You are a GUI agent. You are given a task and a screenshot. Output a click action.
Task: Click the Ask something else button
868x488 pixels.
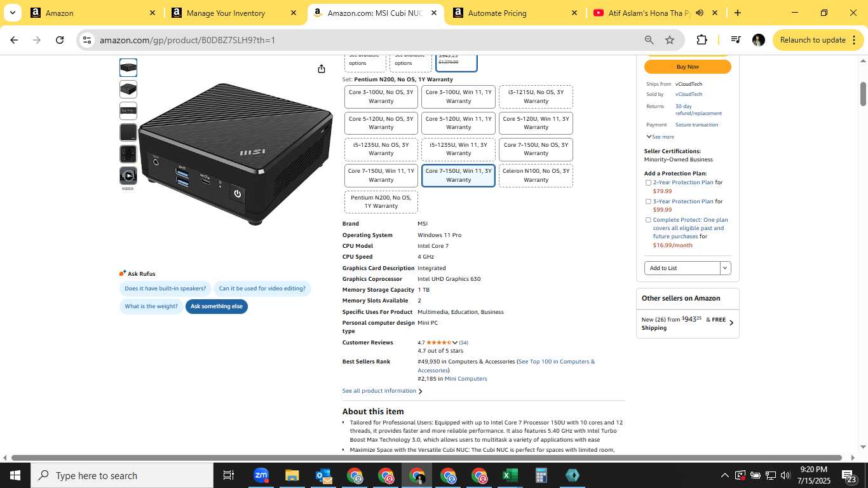tap(217, 306)
